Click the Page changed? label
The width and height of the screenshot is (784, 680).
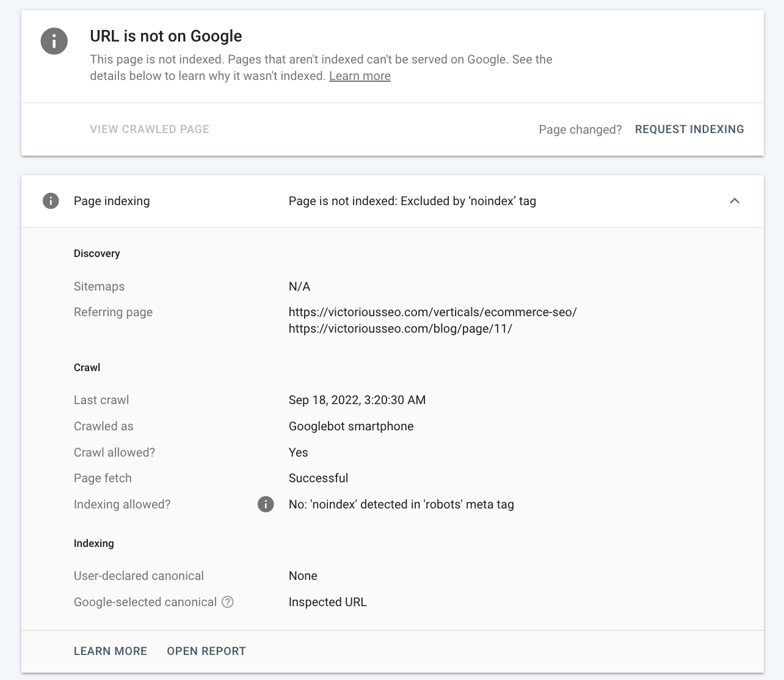[x=580, y=129]
